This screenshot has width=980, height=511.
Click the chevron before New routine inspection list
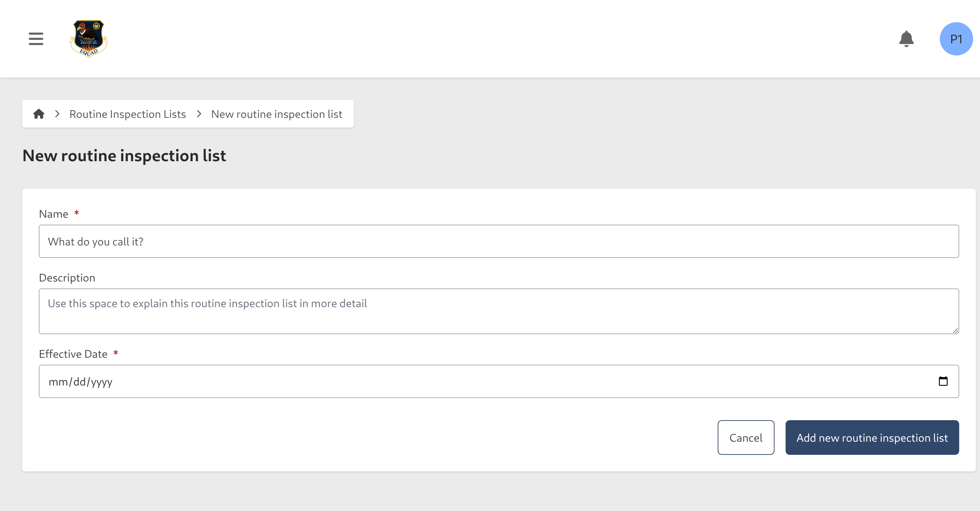pos(199,114)
